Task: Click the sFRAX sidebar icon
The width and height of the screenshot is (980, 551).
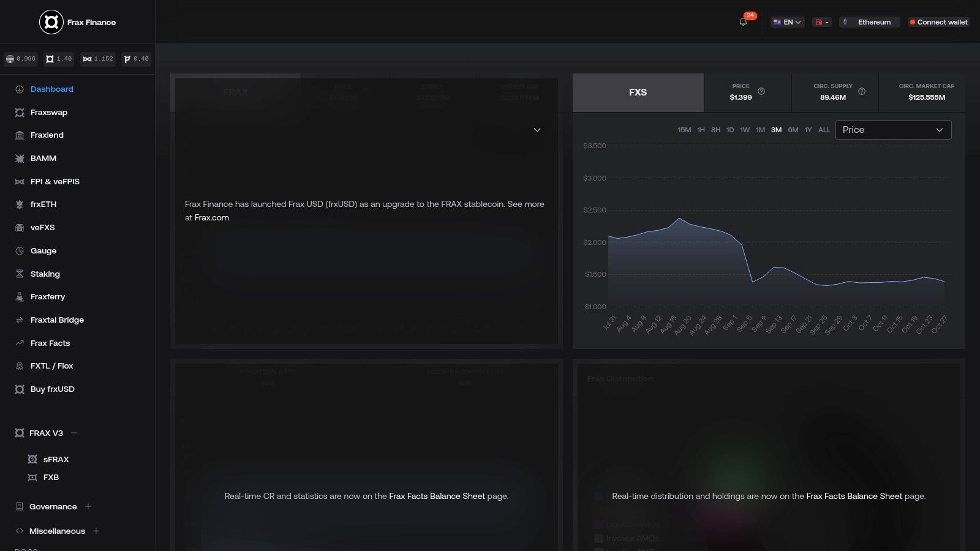Action: point(32,459)
